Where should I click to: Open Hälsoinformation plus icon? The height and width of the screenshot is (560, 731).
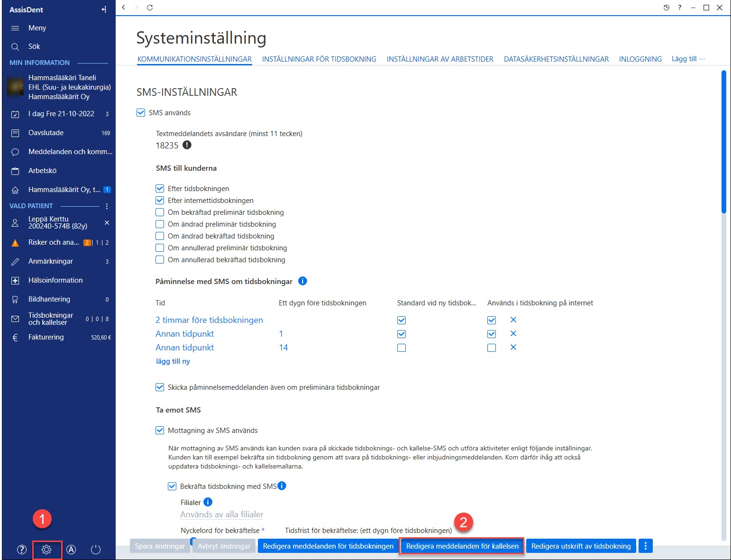tap(15, 281)
